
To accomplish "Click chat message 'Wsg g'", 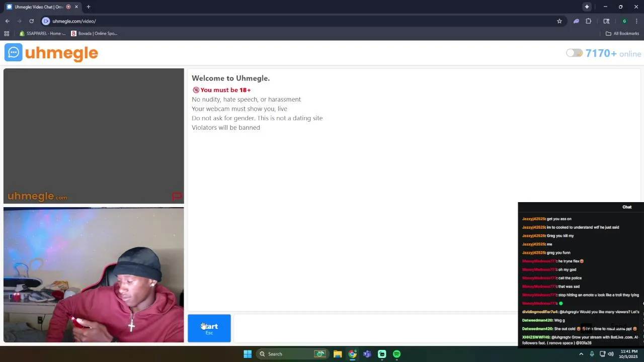I will tap(560, 320).
